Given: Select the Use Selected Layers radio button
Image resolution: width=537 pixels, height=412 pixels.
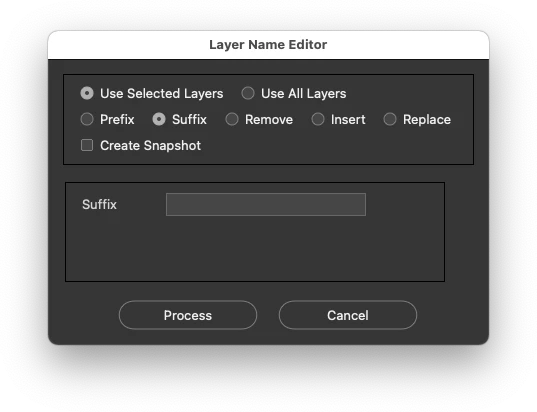Looking at the screenshot, I should [87, 93].
